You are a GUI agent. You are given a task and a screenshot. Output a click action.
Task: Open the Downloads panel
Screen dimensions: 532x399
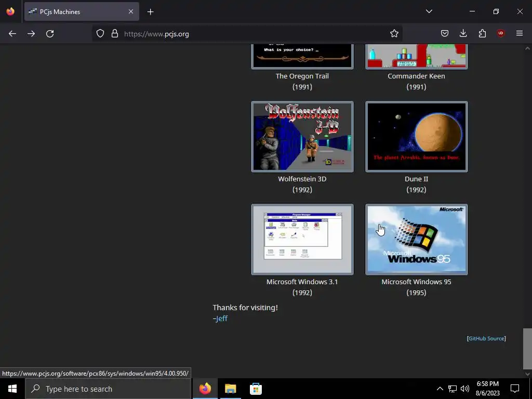[x=463, y=34]
